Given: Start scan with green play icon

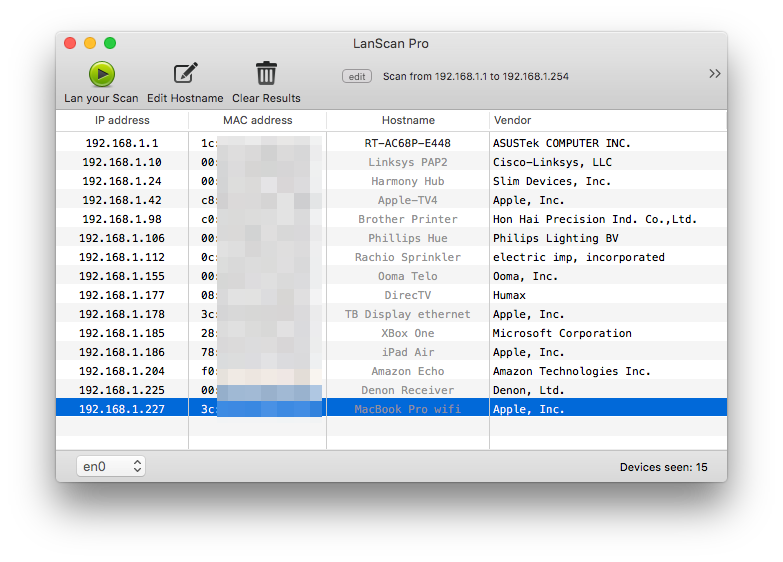Looking at the screenshot, I should click(x=102, y=74).
